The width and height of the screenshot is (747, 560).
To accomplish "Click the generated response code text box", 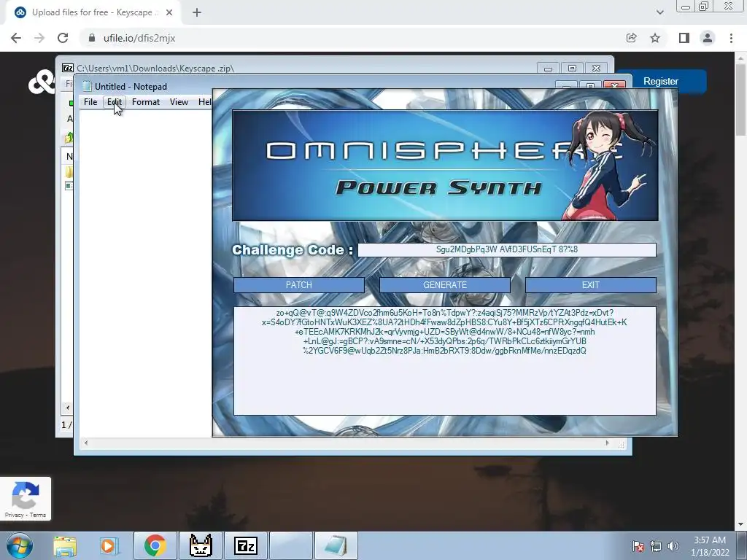I will 444,360.
